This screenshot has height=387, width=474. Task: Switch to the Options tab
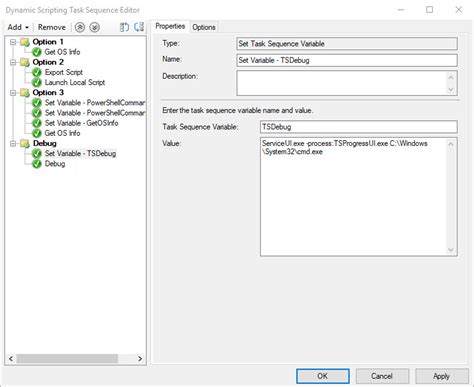pos(204,27)
